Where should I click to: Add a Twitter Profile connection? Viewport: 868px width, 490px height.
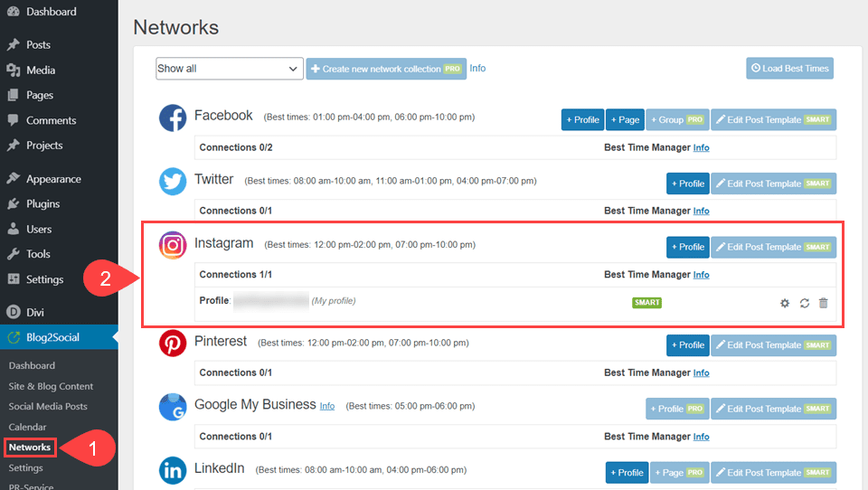[x=687, y=184]
